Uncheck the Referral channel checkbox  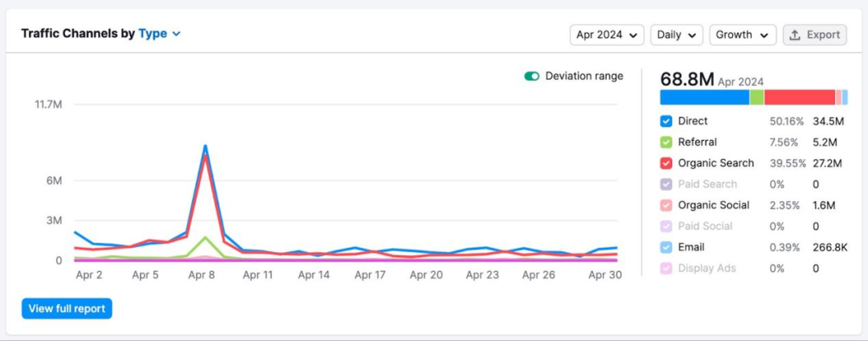[665, 142]
